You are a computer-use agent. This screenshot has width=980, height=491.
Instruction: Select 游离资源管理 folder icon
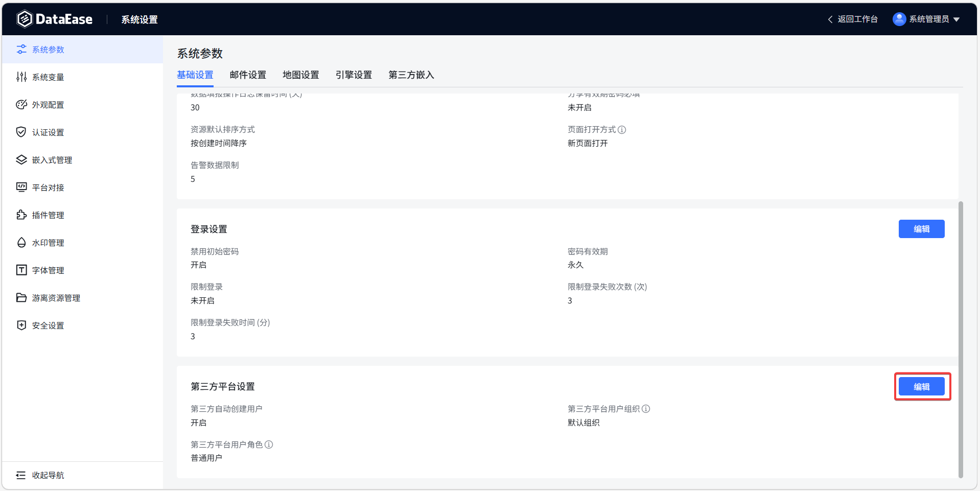point(21,297)
